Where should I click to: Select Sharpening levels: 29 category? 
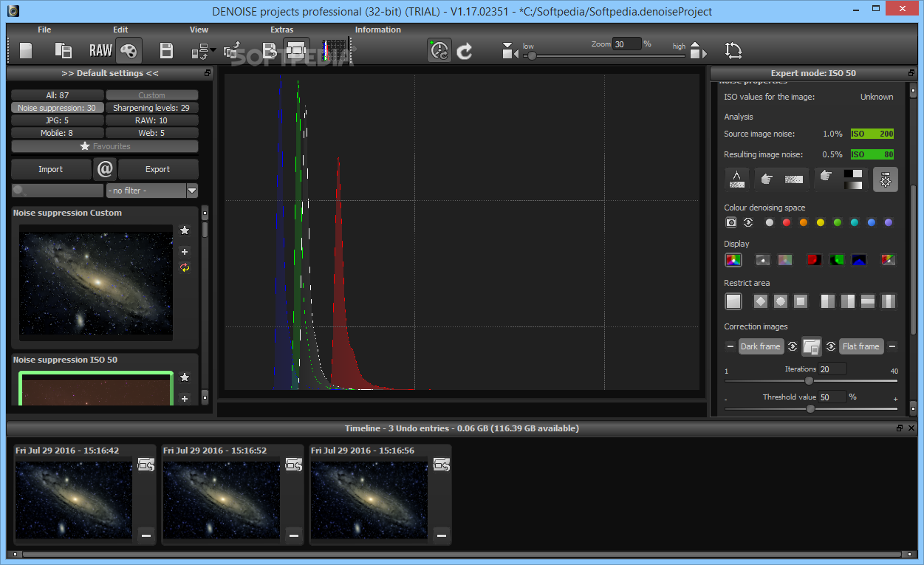151,108
